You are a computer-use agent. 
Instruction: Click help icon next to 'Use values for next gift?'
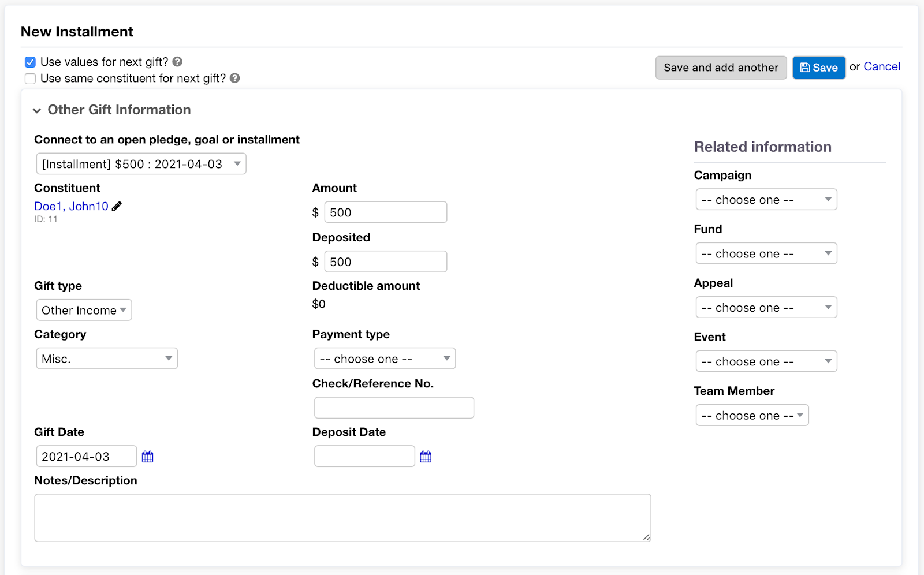pos(177,62)
